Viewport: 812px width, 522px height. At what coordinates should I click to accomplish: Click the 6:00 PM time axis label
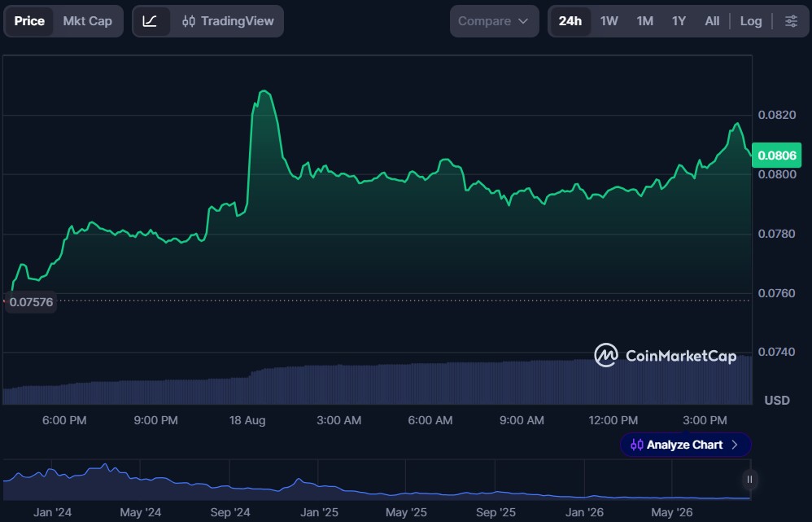(64, 420)
